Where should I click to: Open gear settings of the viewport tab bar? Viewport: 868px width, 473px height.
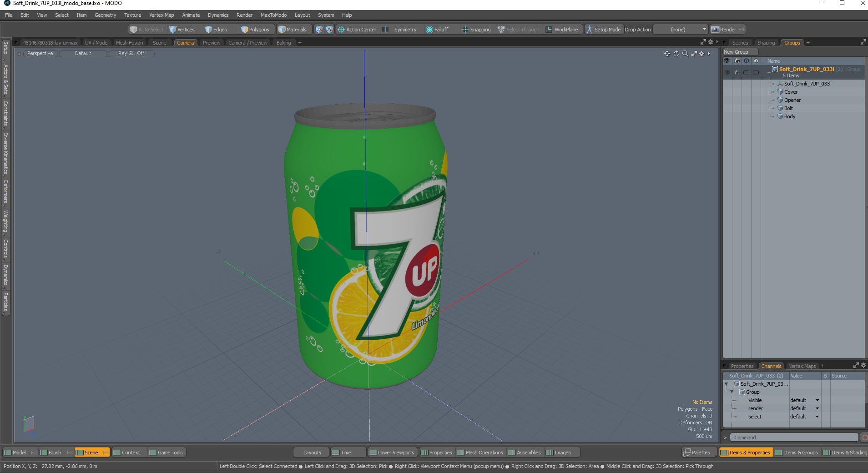(x=711, y=42)
